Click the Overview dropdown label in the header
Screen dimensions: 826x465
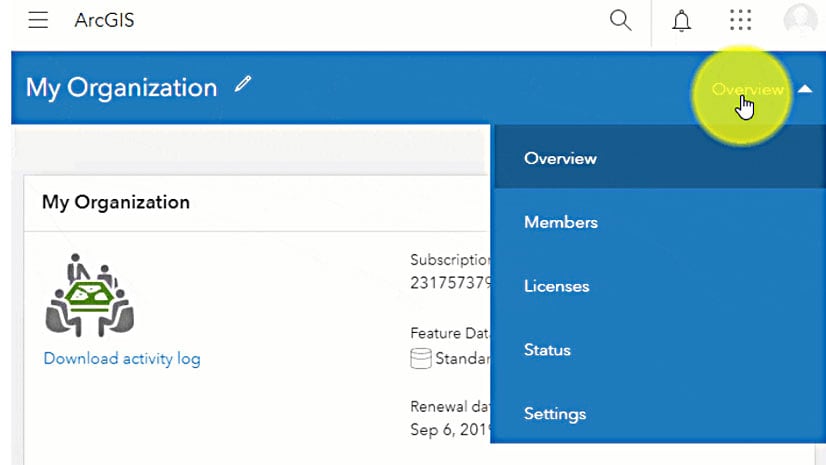pos(747,90)
